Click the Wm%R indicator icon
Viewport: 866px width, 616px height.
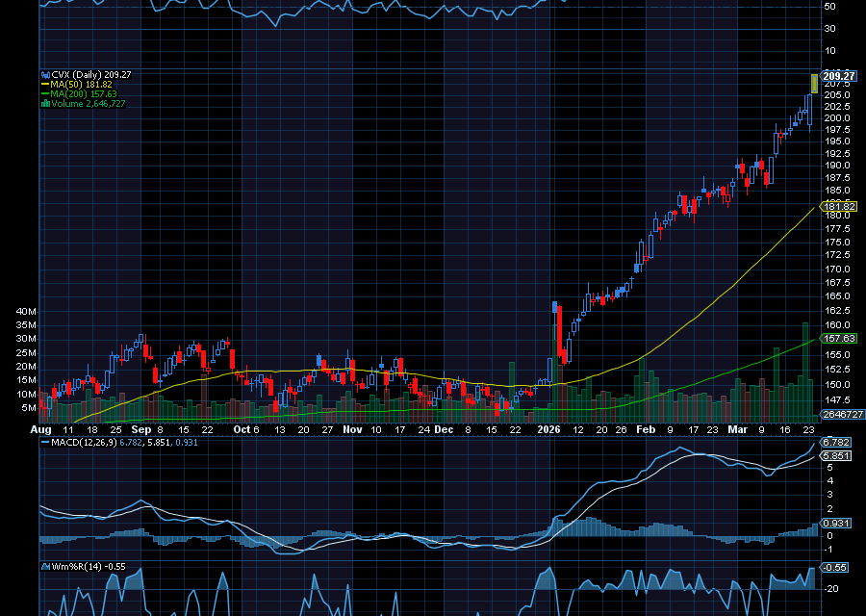45,566
